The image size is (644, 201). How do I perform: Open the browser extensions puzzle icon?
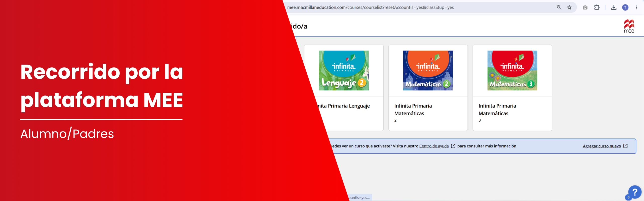click(597, 8)
